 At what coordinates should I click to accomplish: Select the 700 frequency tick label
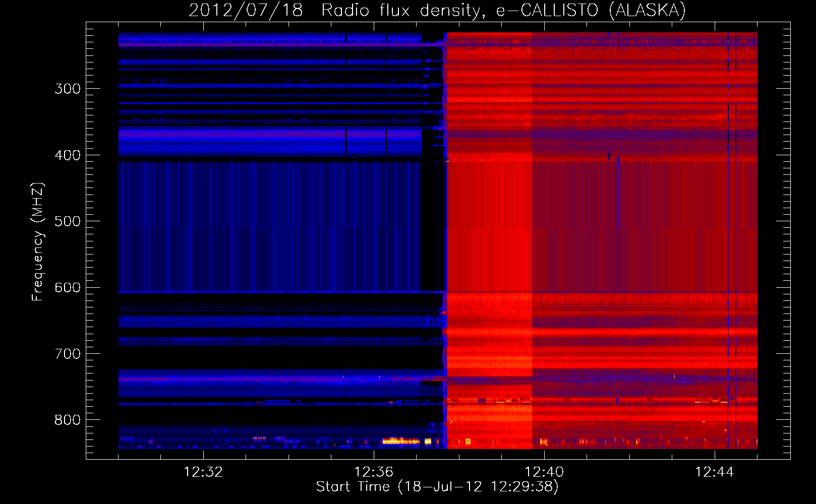[x=68, y=354]
